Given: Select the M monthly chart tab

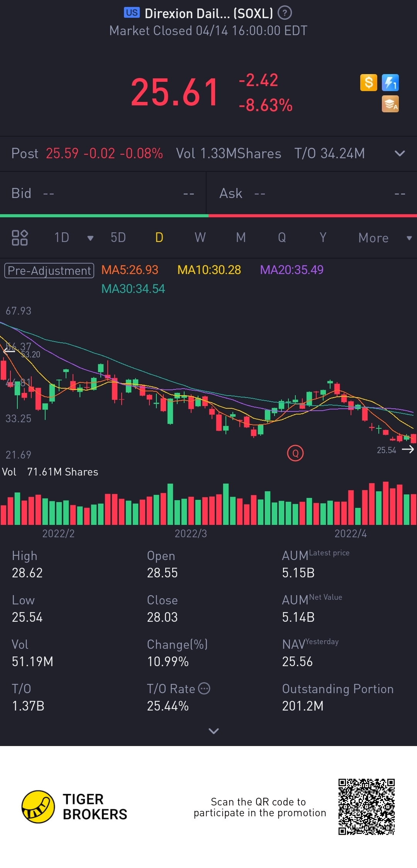Looking at the screenshot, I should click(x=241, y=237).
